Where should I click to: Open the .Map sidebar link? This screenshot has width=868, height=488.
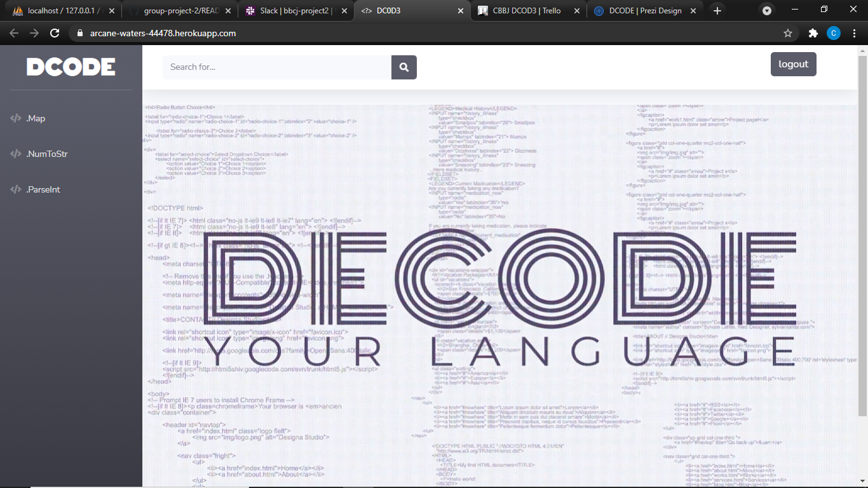pos(36,118)
